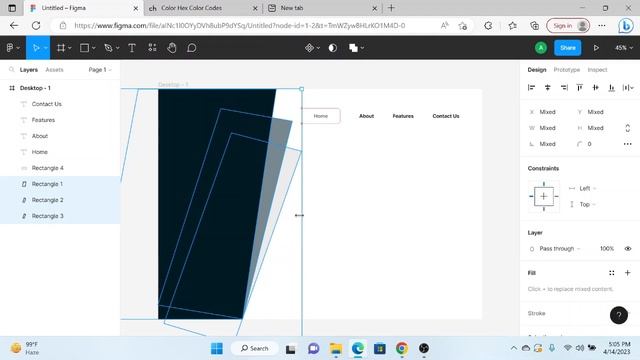Open the independent corners more options
This screenshot has width=640, height=360.
point(627,144)
